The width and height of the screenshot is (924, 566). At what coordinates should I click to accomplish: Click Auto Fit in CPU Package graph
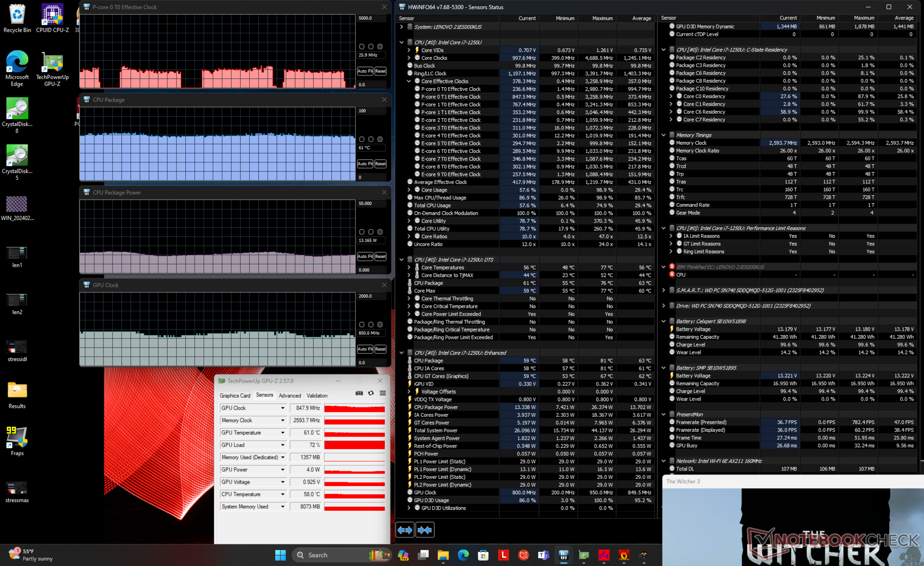point(365,164)
